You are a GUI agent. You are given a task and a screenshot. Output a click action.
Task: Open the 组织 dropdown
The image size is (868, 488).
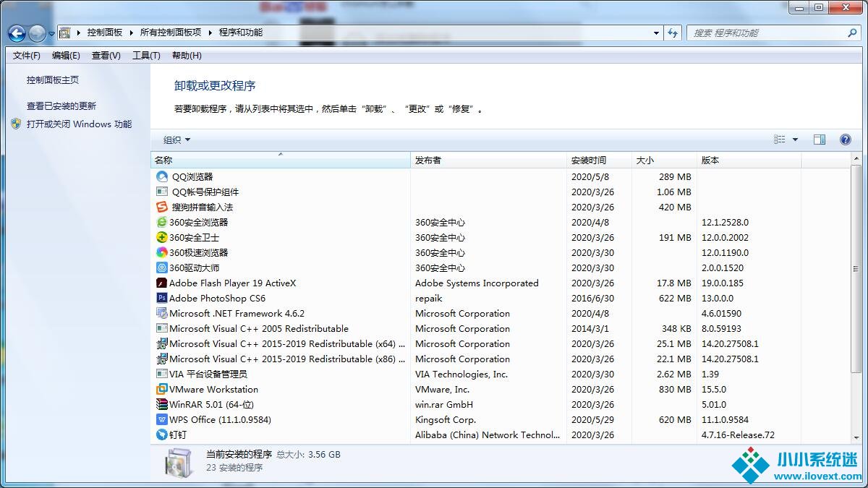(176, 140)
